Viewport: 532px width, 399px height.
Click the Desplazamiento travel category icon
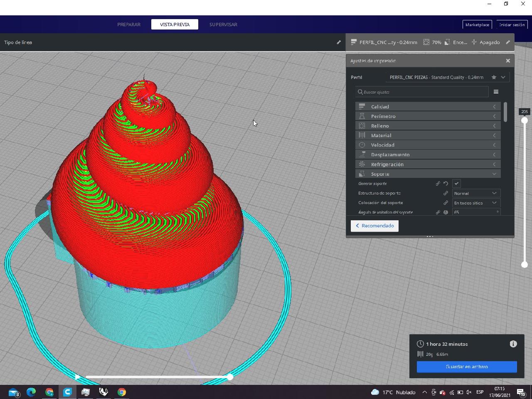(x=362, y=155)
